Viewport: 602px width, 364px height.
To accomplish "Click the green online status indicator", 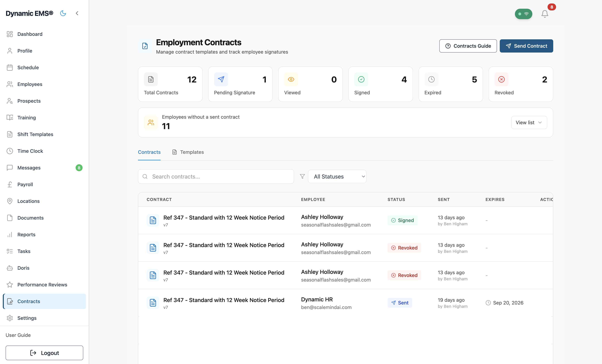I will point(523,14).
